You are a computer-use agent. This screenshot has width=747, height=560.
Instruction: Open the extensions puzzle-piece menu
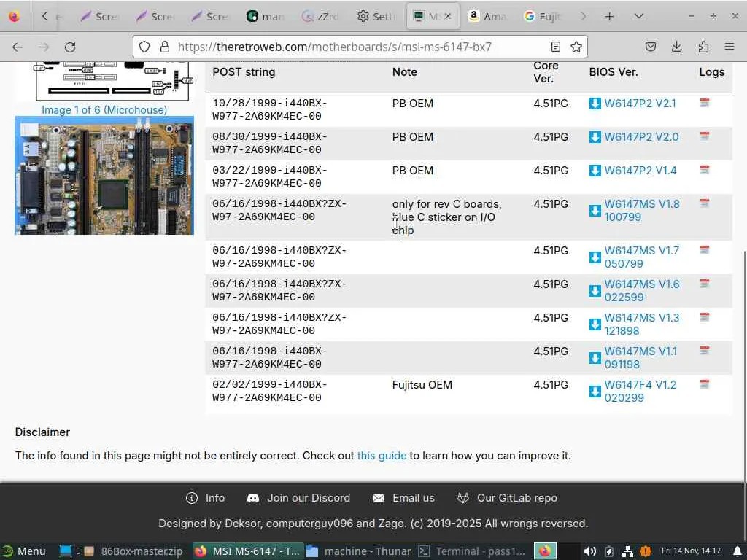coord(703,47)
